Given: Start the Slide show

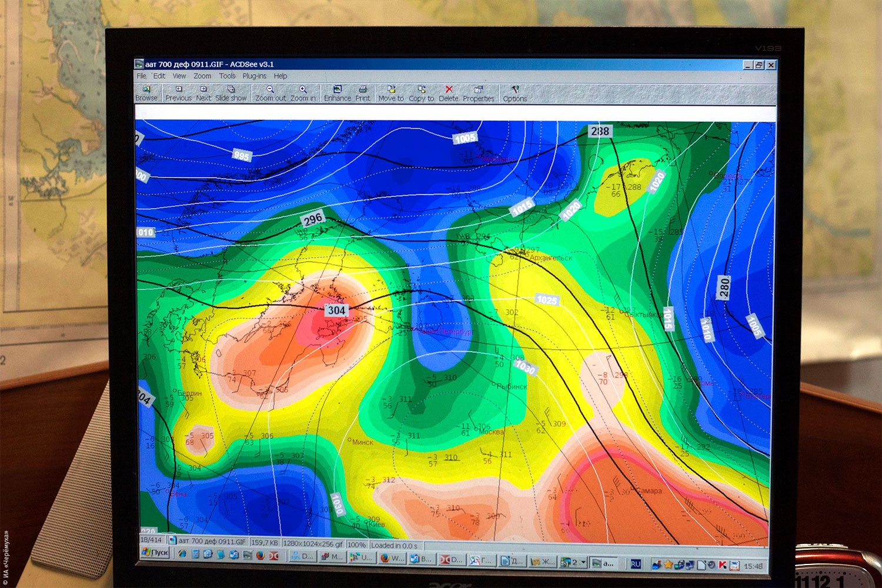Looking at the screenshot, I should pos(231,93).
